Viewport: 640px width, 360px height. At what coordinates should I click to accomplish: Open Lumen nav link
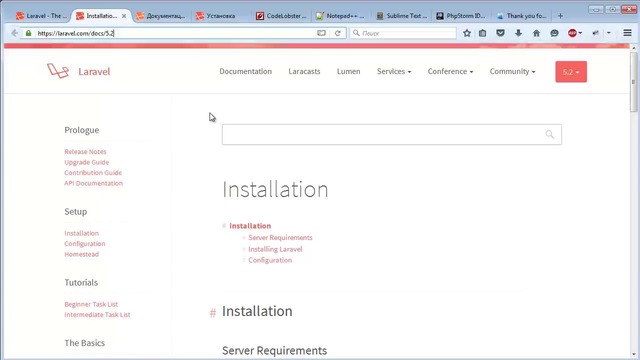tap(348, 71)
